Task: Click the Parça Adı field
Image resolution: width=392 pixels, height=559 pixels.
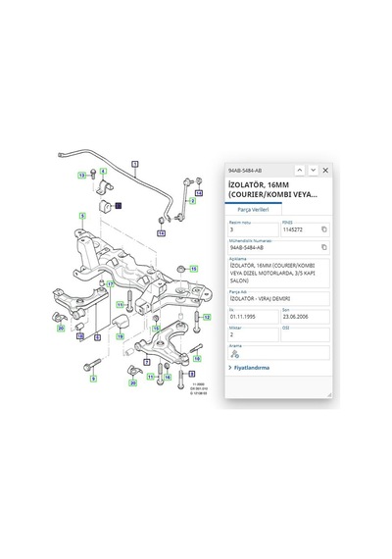Action: [x=279, y=299]
